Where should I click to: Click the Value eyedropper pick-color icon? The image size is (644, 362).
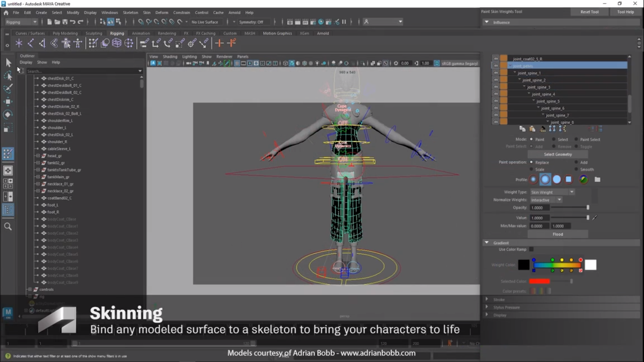point(595,218)
